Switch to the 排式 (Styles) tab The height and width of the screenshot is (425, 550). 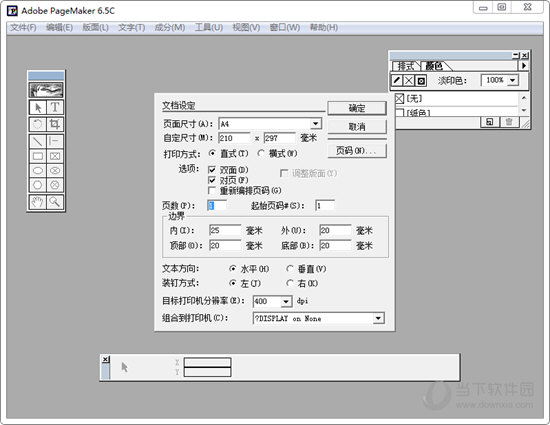406,66
